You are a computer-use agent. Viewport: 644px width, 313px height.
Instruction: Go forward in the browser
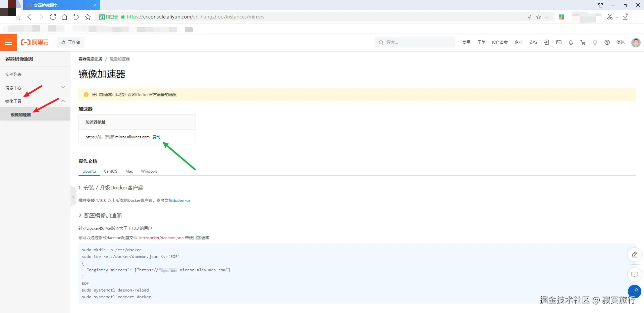coord(41,17)
